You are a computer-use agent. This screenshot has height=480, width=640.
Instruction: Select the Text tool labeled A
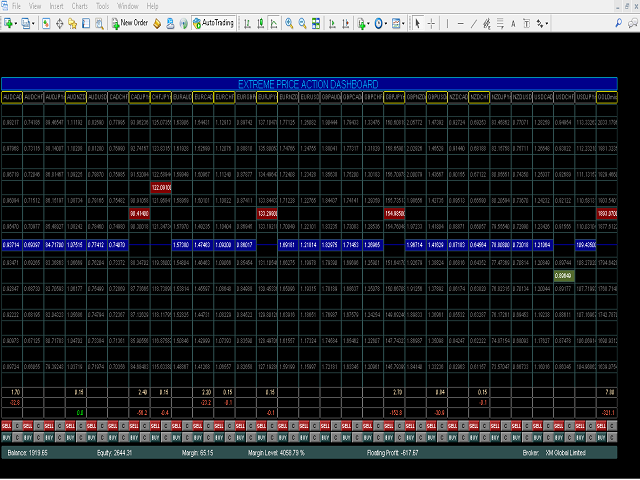[x=513, y=23]
